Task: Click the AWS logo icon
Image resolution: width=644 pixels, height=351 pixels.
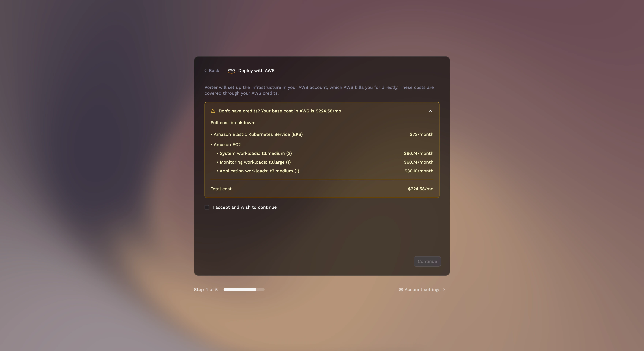Action: point(231,71)
